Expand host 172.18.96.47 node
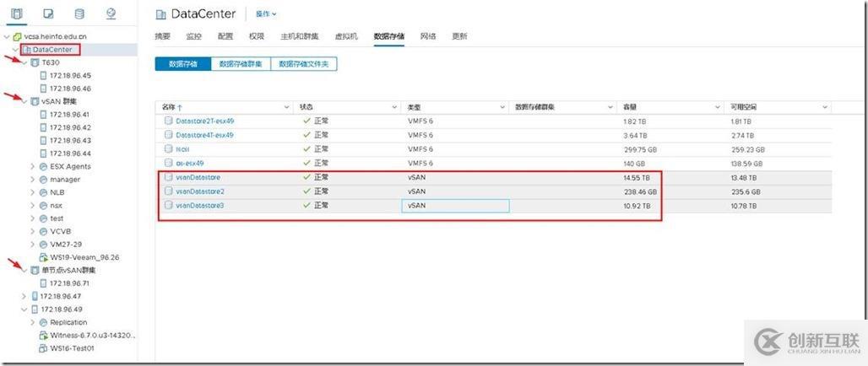This screenshot has width=868, height=366. pos(24,296)
